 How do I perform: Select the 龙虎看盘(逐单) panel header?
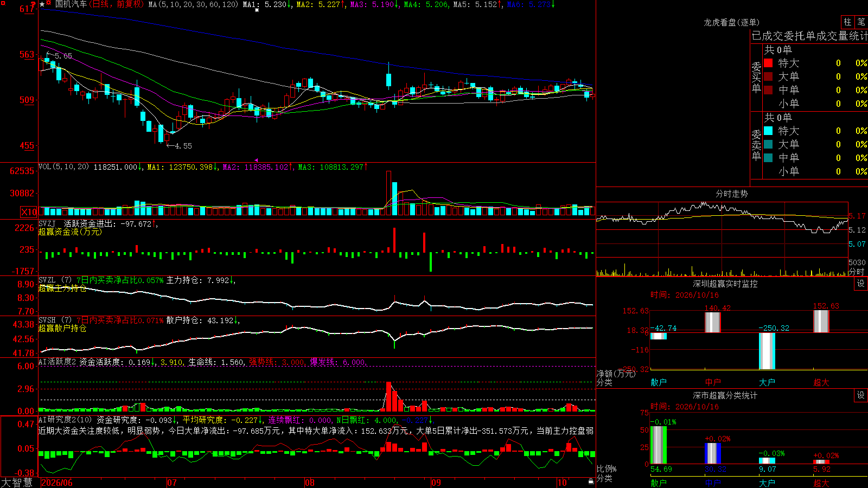coord(731,22)
